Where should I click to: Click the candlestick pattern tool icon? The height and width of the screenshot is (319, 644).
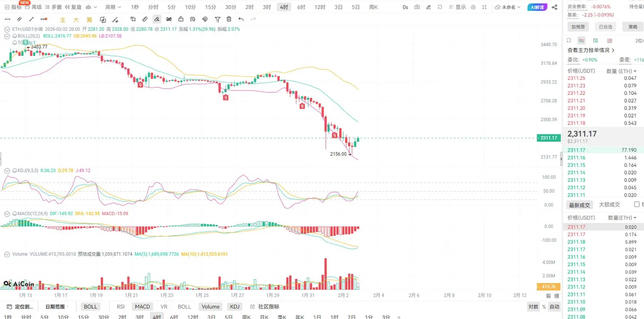click(x=169, y=19)
